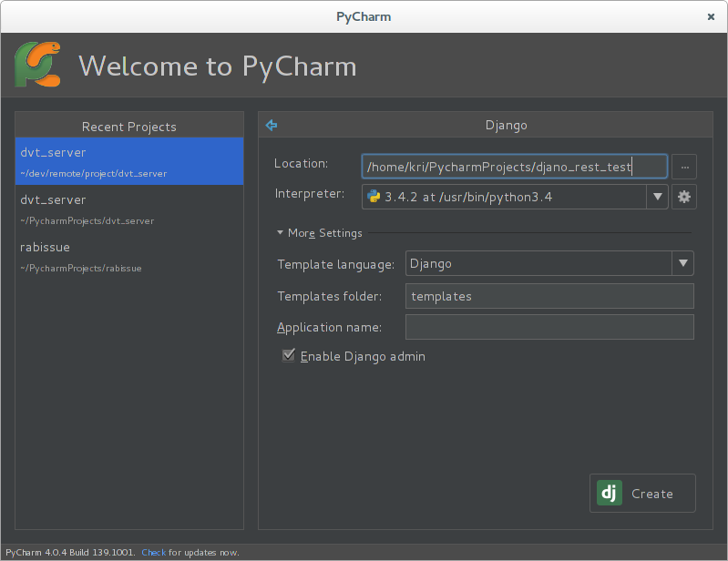Close the PyCharm window
This screenshot has width=728, height=561.
pos(711,16)
